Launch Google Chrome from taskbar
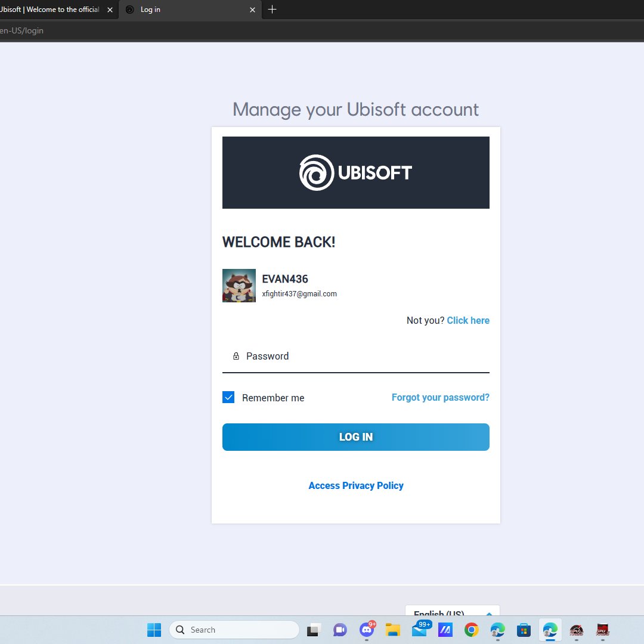 471,630
